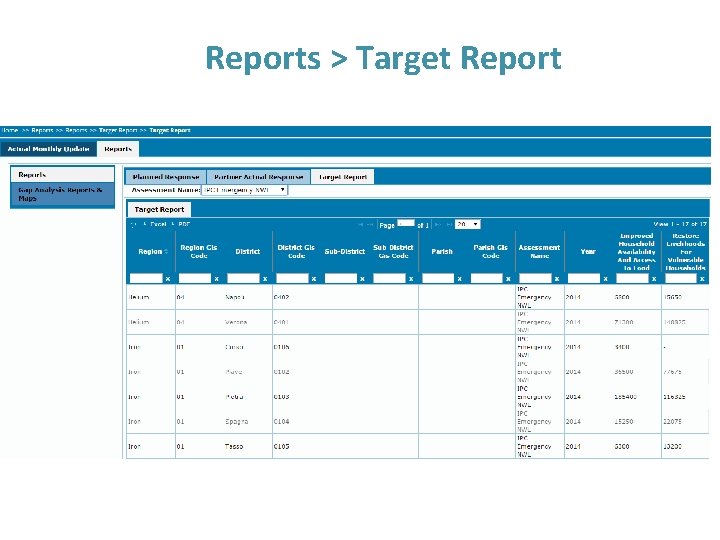Select the top Reports tab
The image size is (720, 540).
point(118,149)
